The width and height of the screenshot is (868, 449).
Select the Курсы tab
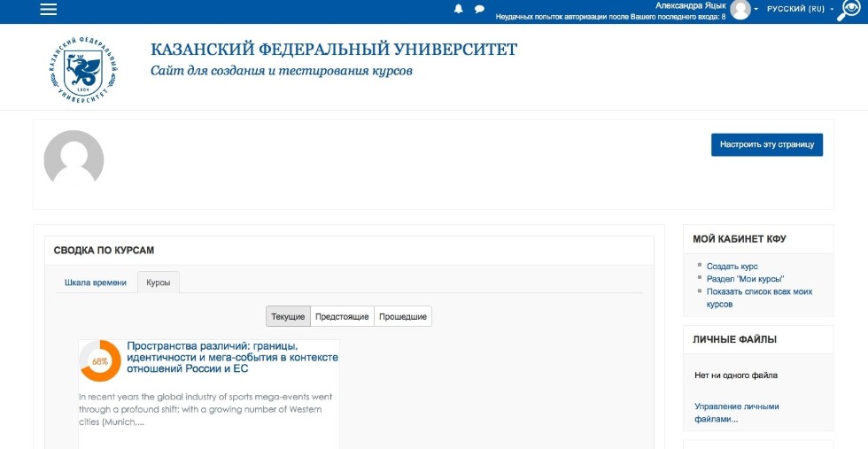[x=159, y=283]
